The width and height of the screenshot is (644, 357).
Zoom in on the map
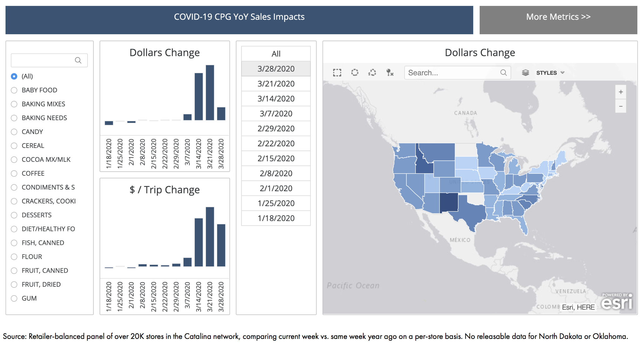click(x=621, y=92)
